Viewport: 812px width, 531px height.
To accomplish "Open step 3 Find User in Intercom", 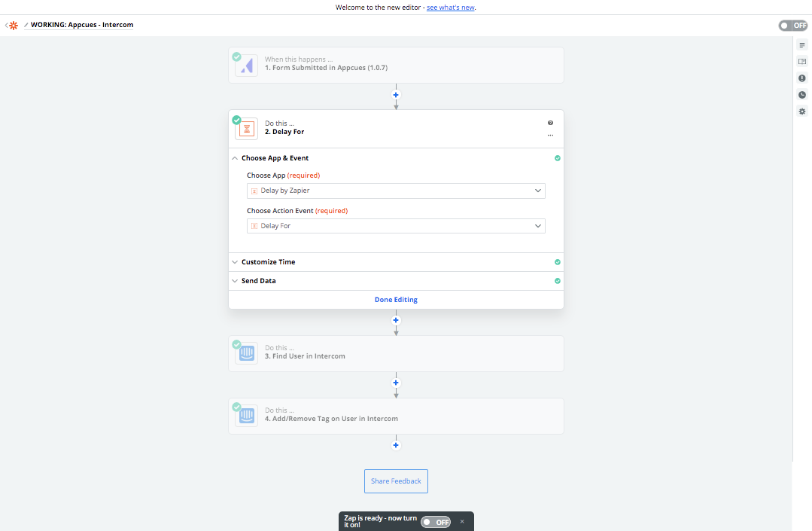I will click(396, 353).
